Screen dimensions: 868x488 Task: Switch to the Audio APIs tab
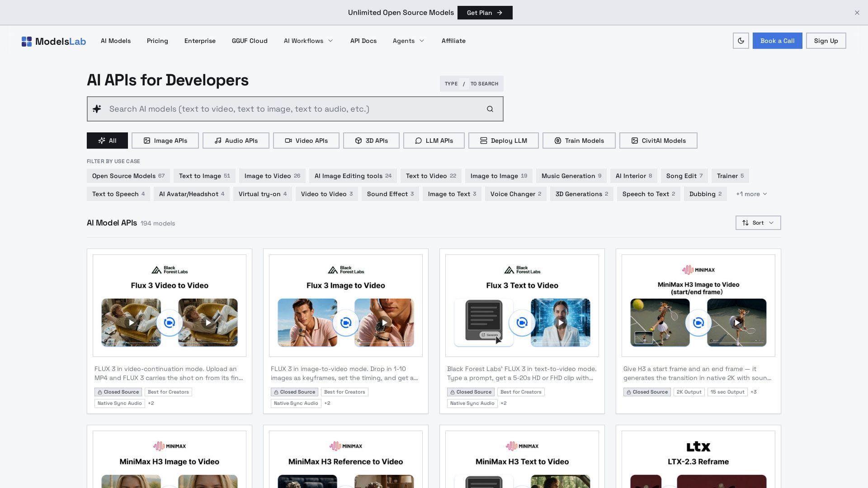coord(236,141)
